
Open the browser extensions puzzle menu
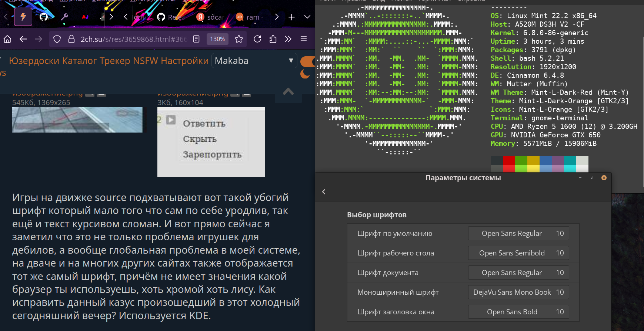(273, 39)
